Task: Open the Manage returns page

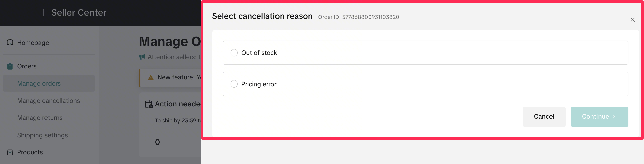Action: click(40, 118)
